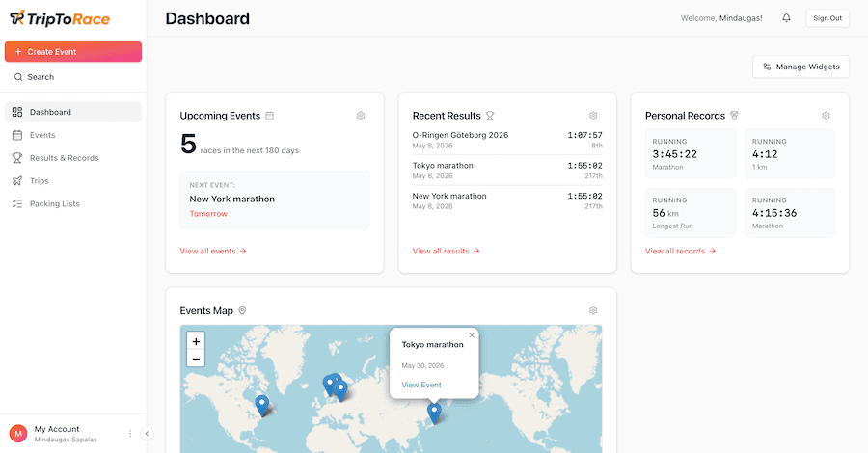Open the 56 km Longest Run record
868x453 pixels.
pos(691,213)
